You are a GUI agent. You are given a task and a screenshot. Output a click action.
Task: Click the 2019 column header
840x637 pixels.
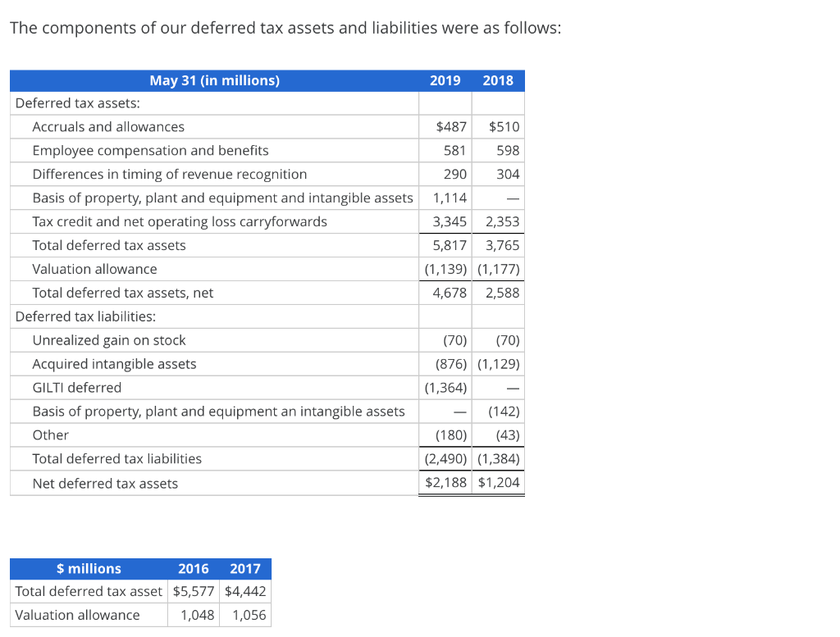click(x=445, y=80)
